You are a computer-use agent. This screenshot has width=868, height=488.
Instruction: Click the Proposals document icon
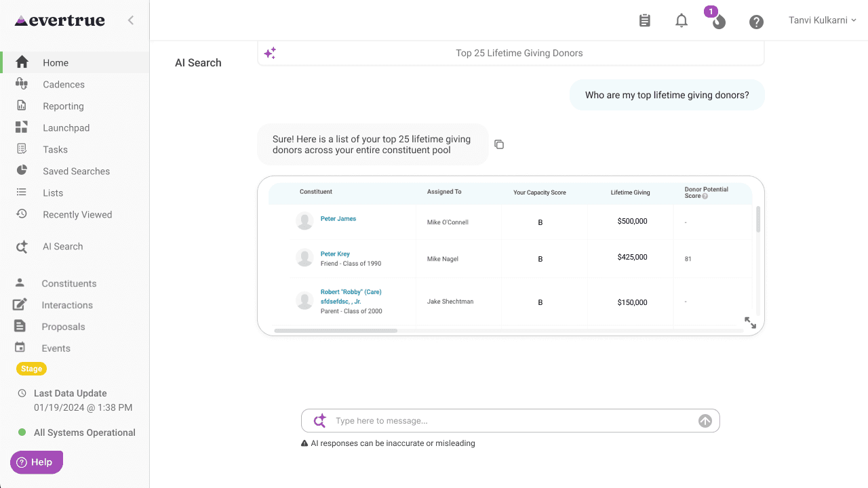click(x=20, y=326)
